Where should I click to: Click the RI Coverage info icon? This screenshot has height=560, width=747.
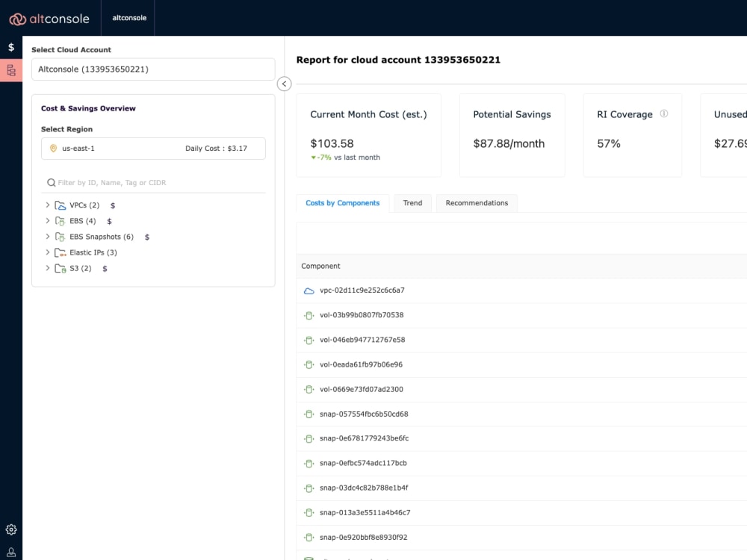[663, 113]
